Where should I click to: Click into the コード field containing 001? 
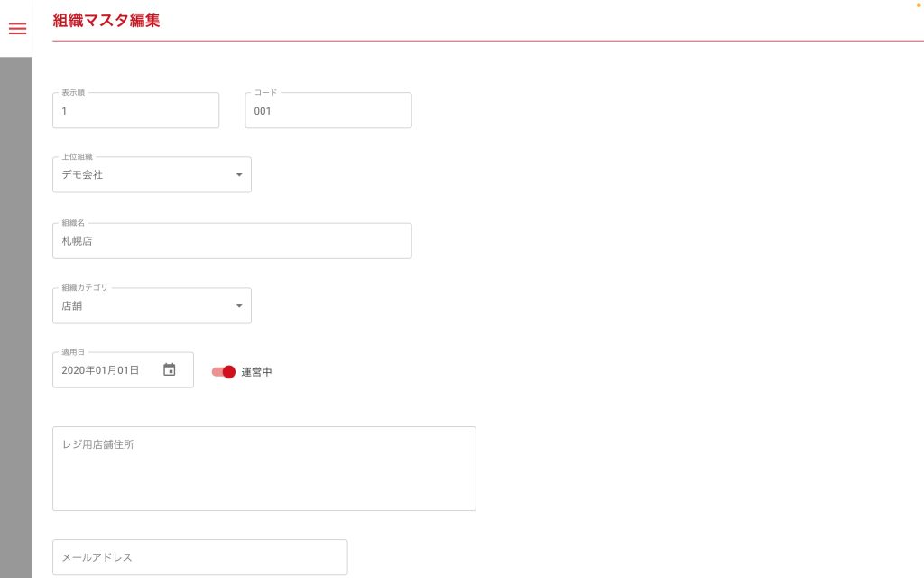pos(328,111)
